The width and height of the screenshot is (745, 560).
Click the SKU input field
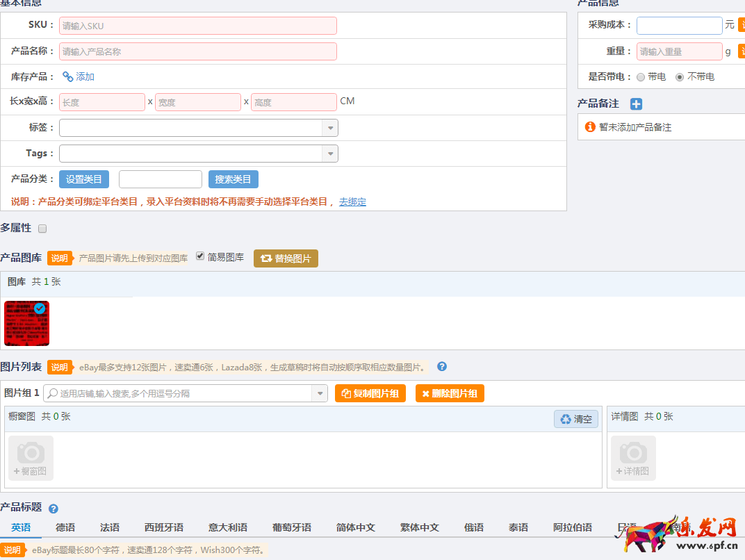tap(197, 26)
